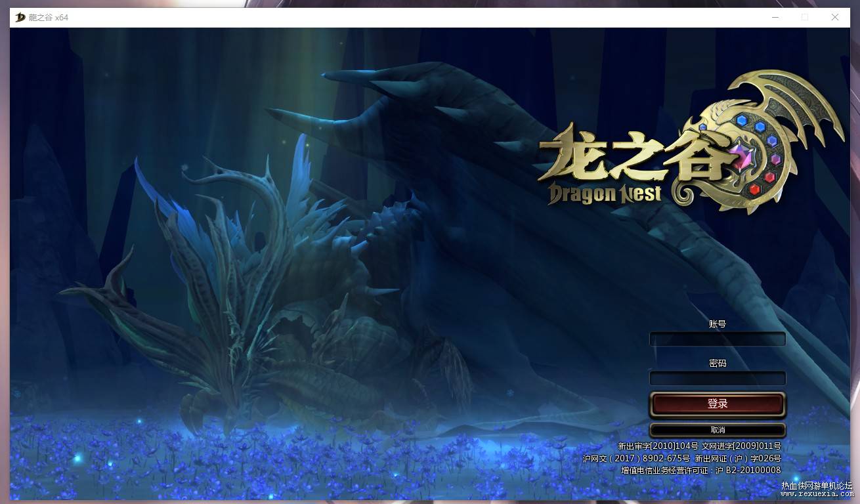The width and height of the screenshot is (860, 504).
Task: Click the 热血侠网游单机论坛 watermark text
Action: pos(817,486)
